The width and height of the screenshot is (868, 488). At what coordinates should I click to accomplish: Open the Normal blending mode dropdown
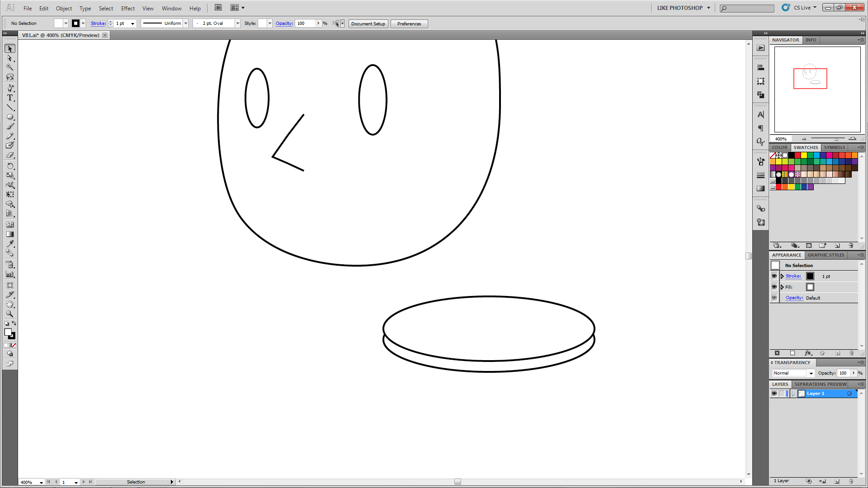click(811, 373)
